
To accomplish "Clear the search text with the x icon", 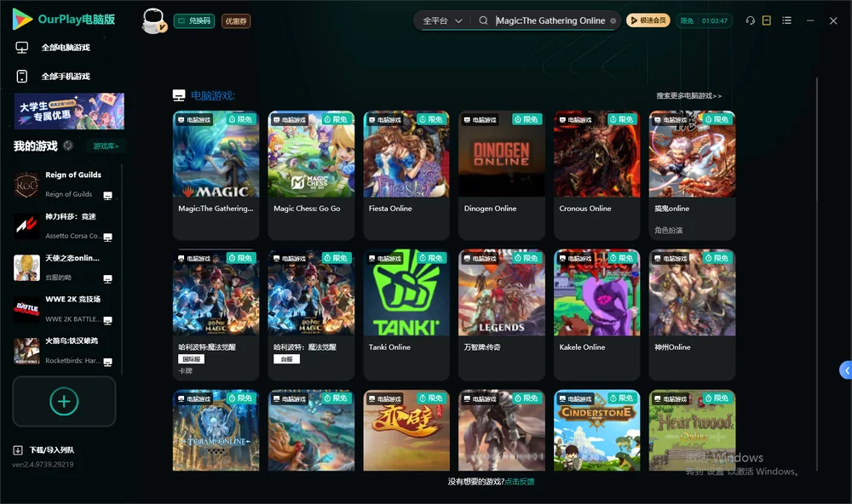I will [613, 20].
